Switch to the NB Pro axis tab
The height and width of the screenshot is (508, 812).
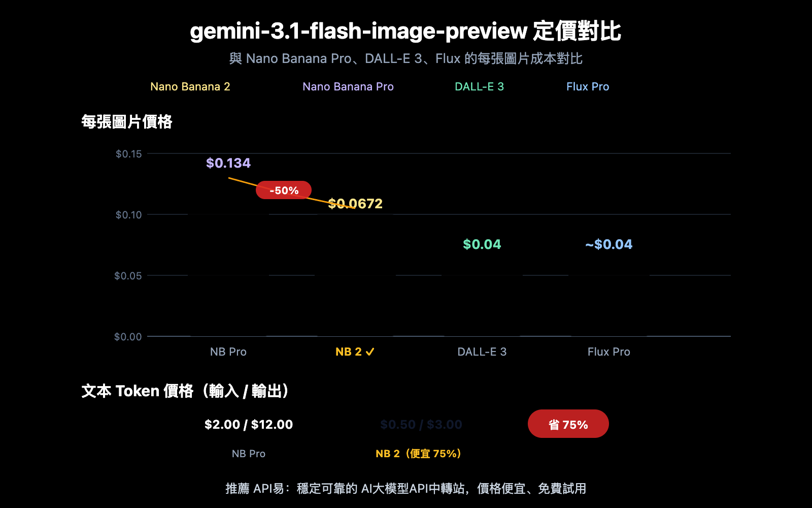[x=228, y=351]
